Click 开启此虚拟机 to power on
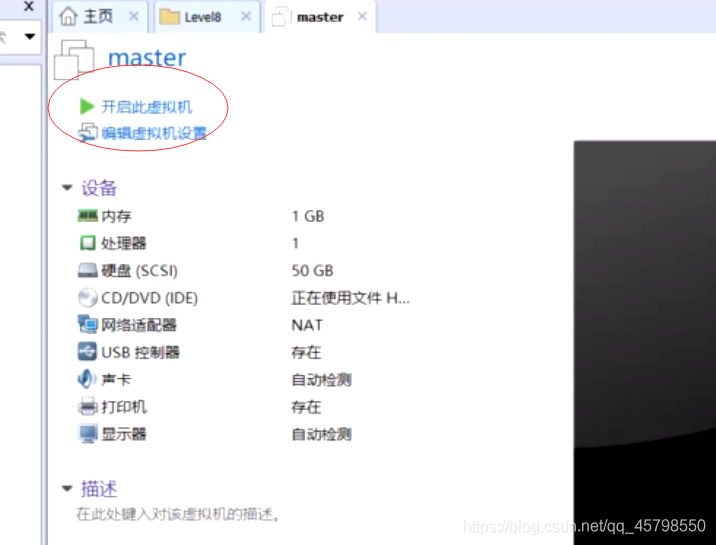 147,107
